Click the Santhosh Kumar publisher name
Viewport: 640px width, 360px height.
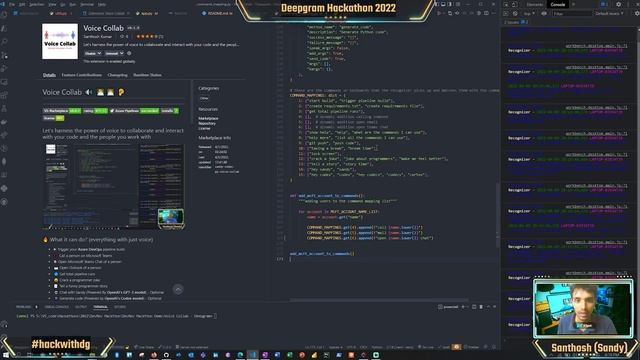(98, 36)
